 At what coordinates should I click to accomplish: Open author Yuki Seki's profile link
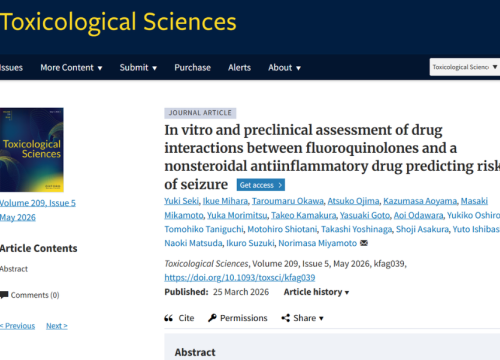[x=181, y=201]
